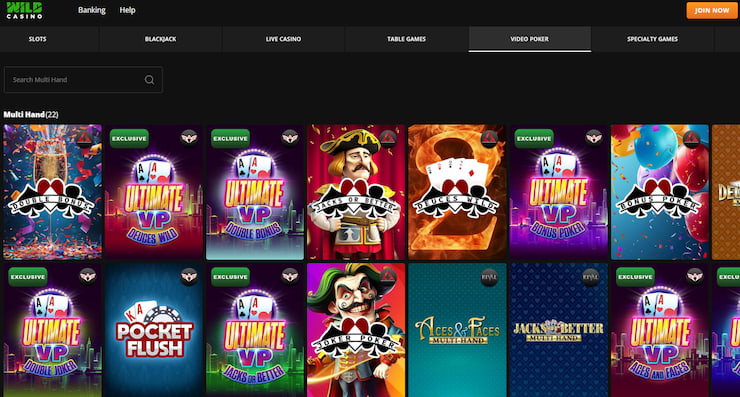
Task: Click the search magnifier icon
Action: pos(149,80)
